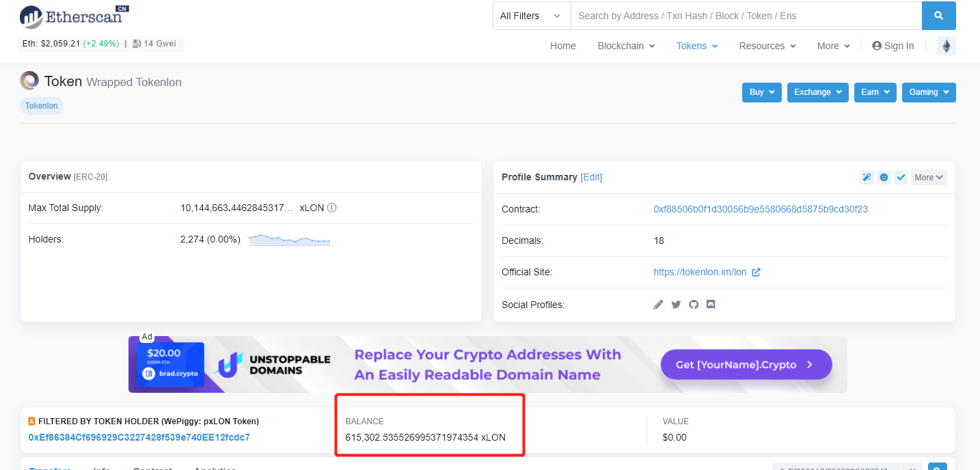
Task: Click the token holder badge icon
Action: click(32, 421)
